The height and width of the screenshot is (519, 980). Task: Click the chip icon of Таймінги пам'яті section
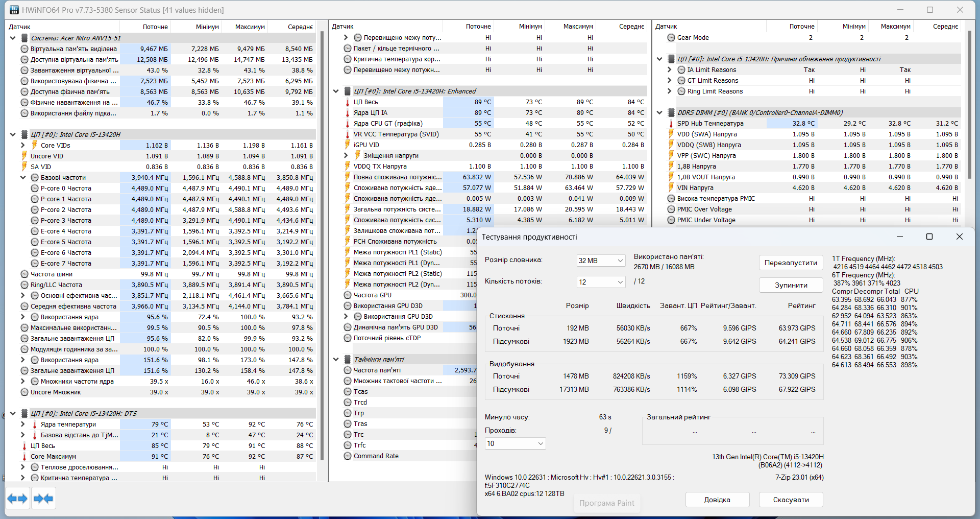[348, 360]
